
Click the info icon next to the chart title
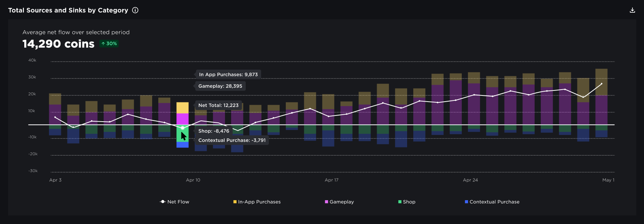click(x=135, y=10)
